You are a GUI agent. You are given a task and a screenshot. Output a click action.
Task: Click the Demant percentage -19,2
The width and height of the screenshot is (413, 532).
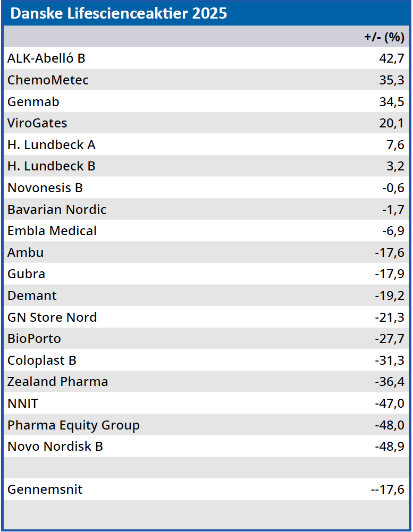(390, 296)
